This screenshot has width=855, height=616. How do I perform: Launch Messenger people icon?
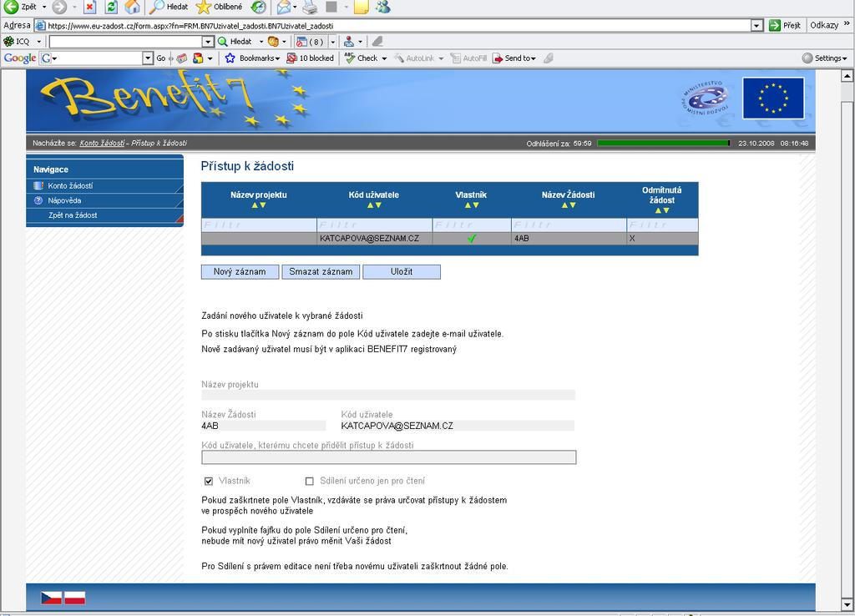[x=382, y=7]
